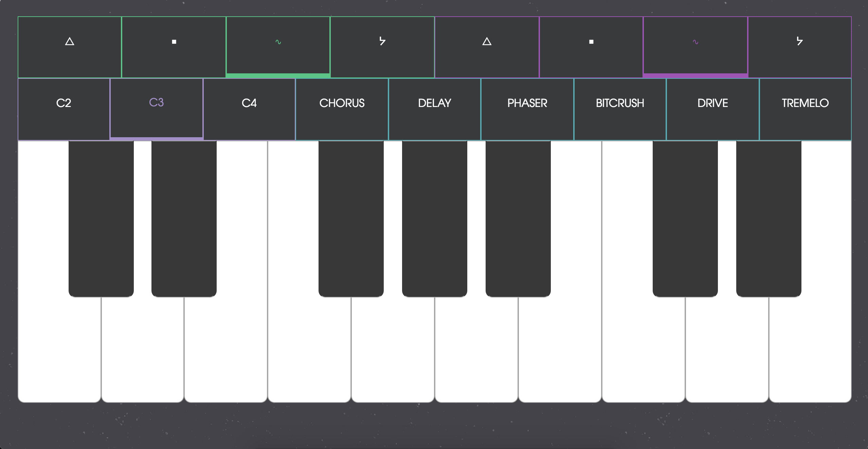Play the first black piano key
This screenshot has width=868, height=449.
tap(101, 219)
